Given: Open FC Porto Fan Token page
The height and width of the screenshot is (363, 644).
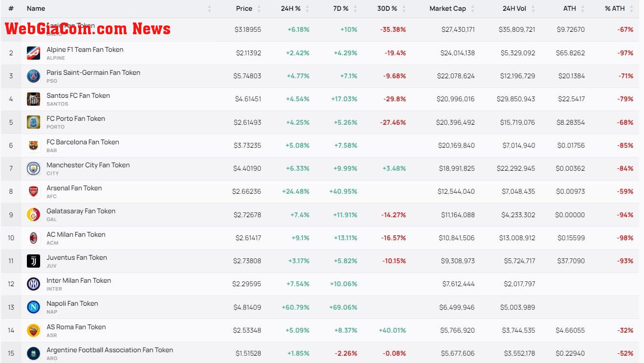Looking at the screenshot, I should click(76, 118).
